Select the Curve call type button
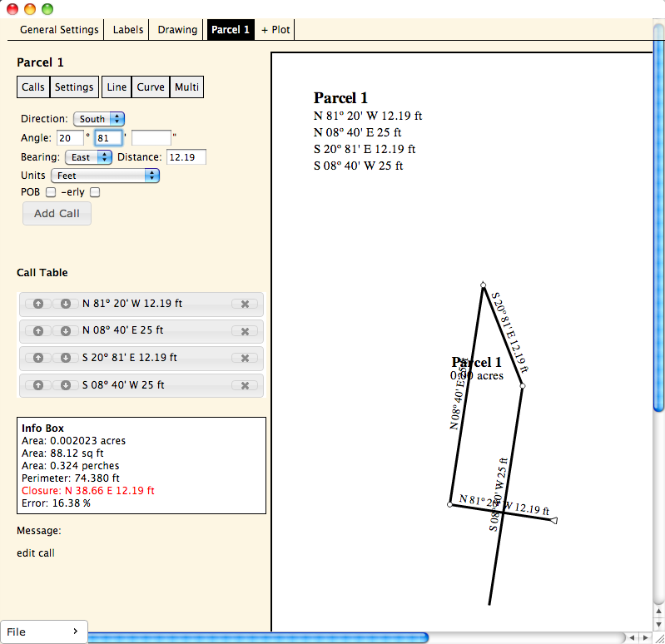665x644 pixels. pos(151,87)
